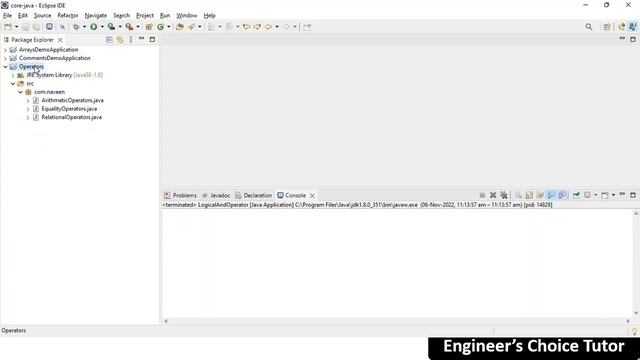The width and height of the screenshot is (640, 360).
Task: Open the File menu
Action: [7, 16]
